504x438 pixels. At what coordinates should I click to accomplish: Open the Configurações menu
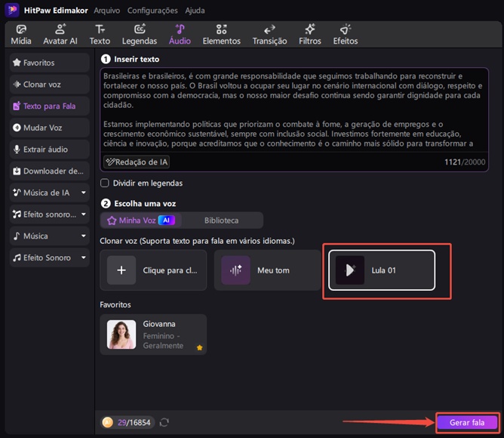[152, 11]
